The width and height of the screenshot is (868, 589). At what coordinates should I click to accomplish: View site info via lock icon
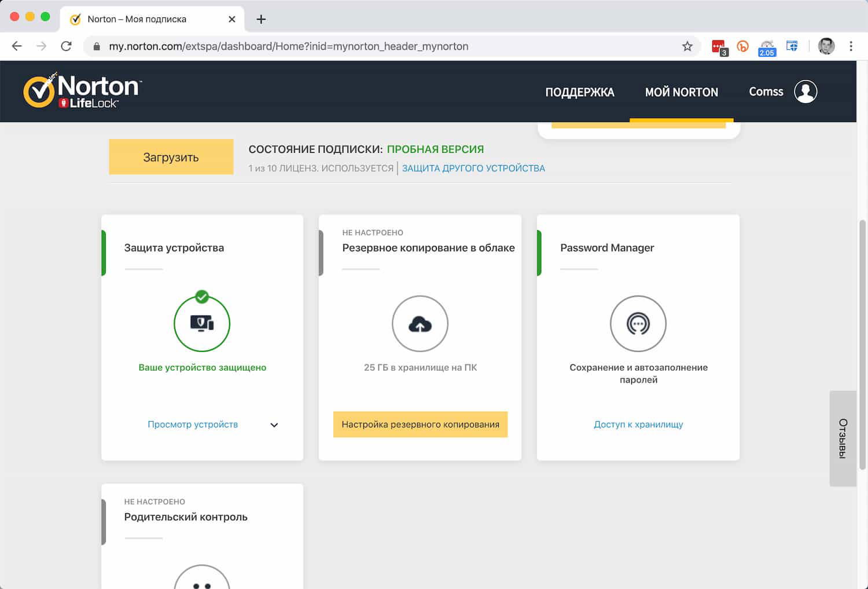pos(97,46)
